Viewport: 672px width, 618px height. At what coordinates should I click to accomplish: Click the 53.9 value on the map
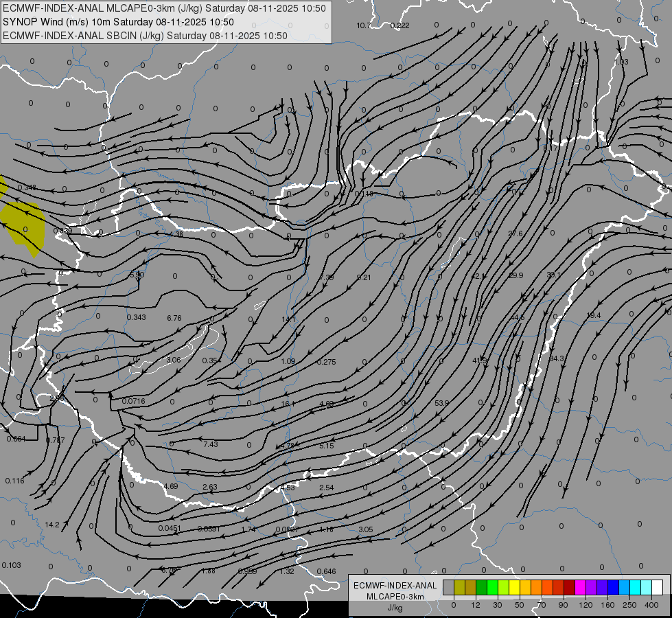tap(441, 403)
